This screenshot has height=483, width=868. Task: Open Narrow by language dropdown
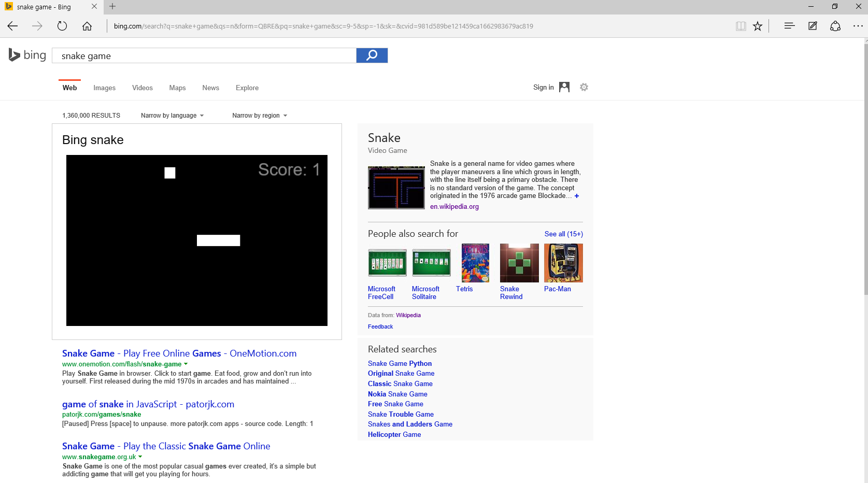click(173, 116)
